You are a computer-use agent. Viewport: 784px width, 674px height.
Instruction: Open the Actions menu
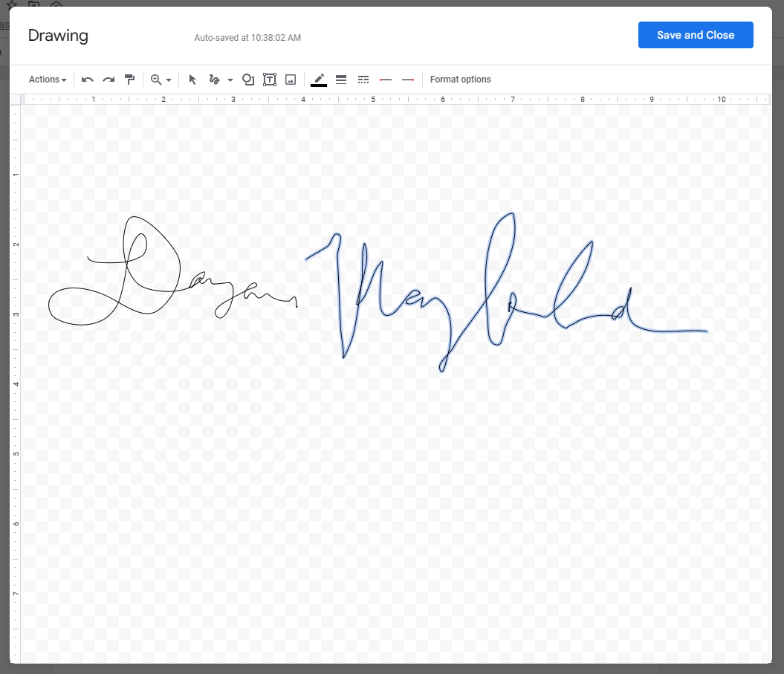click(46, 80)
